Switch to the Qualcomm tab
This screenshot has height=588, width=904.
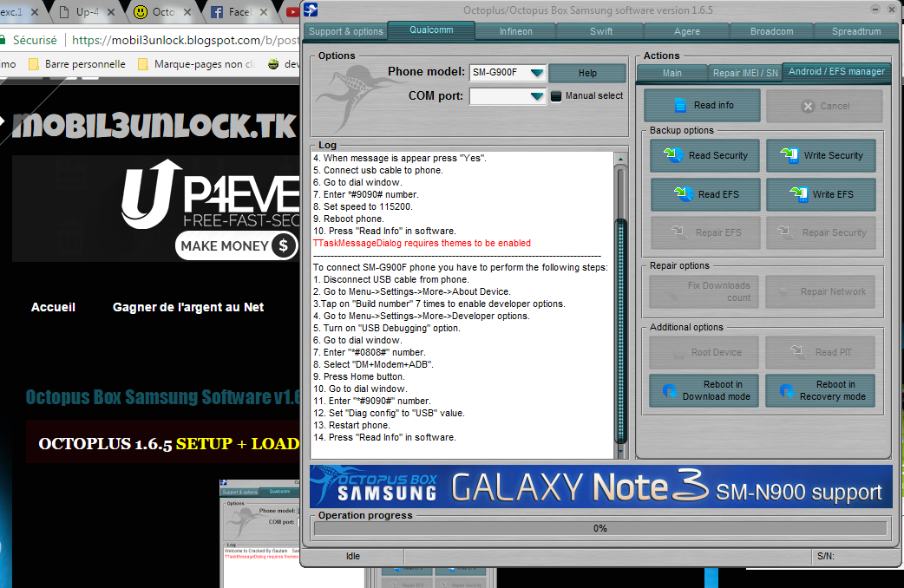[431, 30]
